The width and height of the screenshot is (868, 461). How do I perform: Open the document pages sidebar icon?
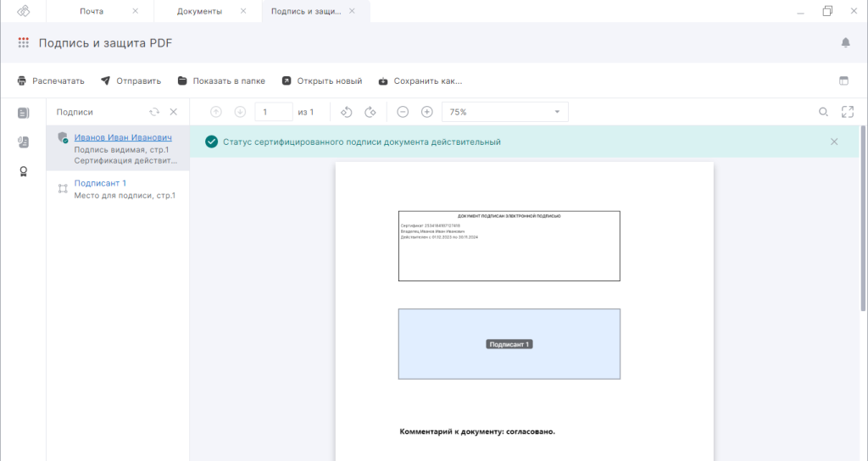[x=23, y=113]
